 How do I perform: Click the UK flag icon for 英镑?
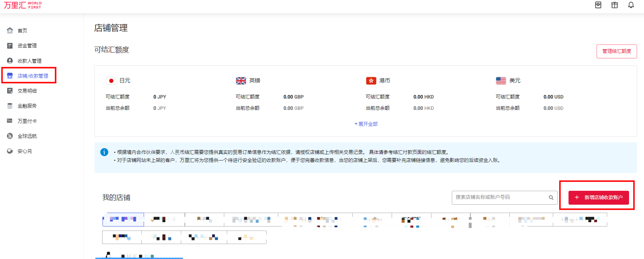coord(241,81)
